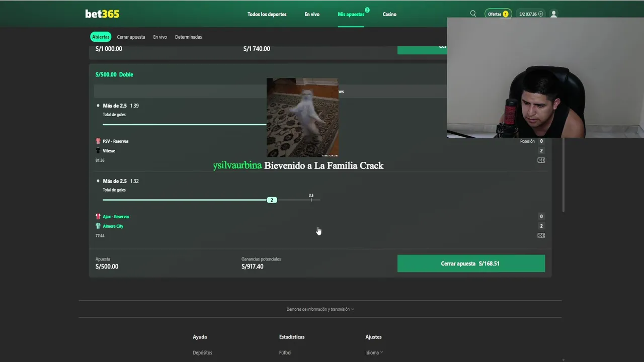644x362 pixels.
Task: Click the match time 81:36
Action: 100,160
